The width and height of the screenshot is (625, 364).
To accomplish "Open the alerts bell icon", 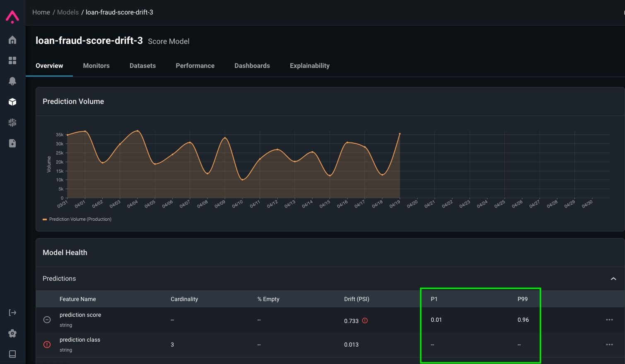I will tap(12, 81).
